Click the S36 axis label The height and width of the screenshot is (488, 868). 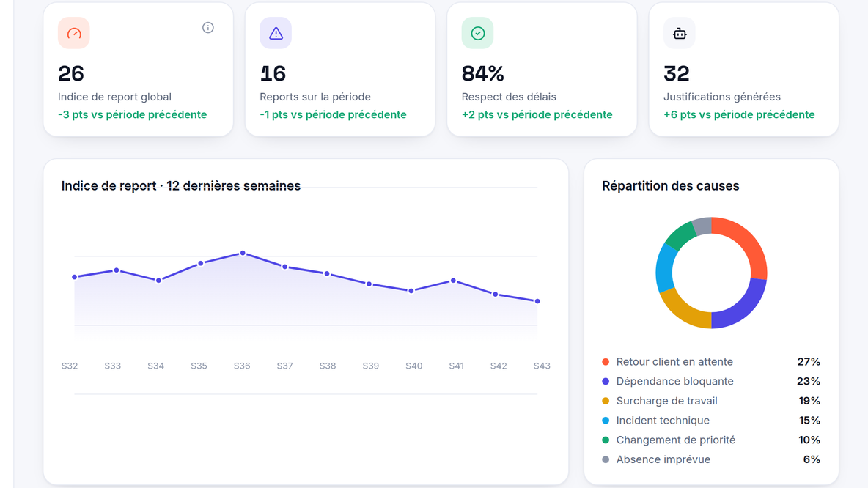coord(242,366)
